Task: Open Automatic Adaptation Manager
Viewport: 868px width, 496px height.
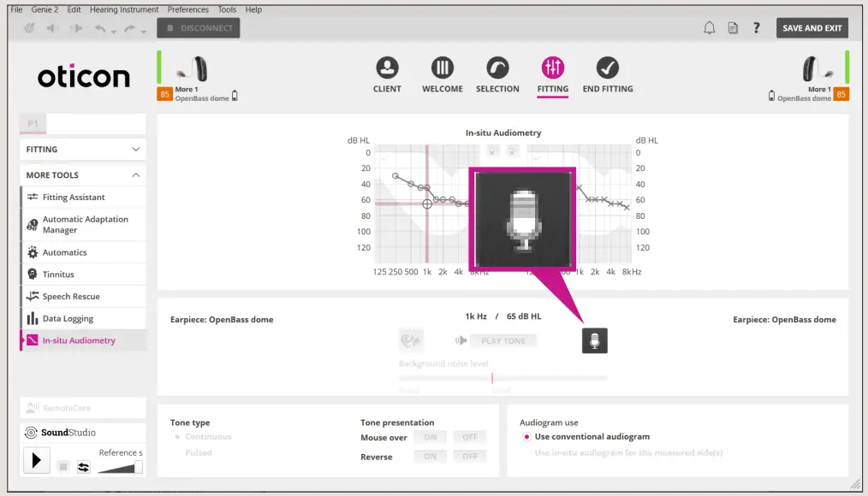Action: (84, 225)
